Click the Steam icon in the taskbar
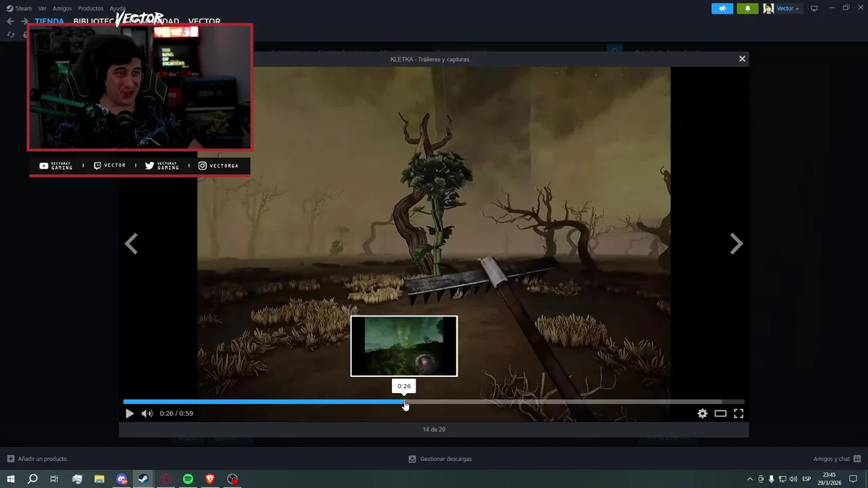 [x=143, y=479]
